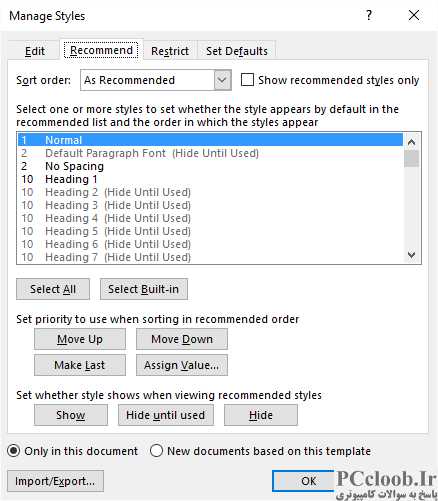This screenshot has height=501, width=438.
Task: Switch to the Edit tab
Action: [35, 51]
